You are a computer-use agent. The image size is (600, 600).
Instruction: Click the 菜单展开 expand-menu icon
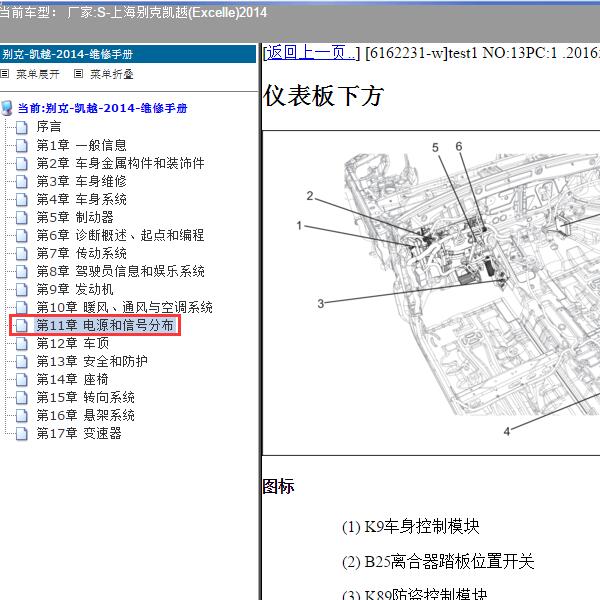click(5, 73)
